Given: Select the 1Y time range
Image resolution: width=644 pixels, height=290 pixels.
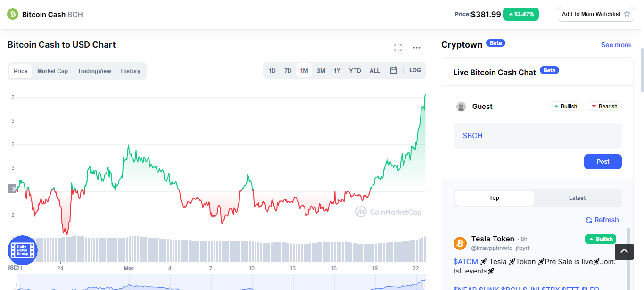Looking at the screenshot, I should 337,71.
